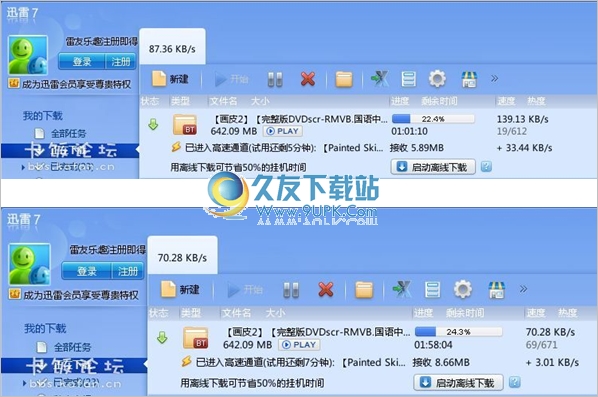
Task: Pause tasks using top toolbar pause icon
Action: tap(275, 79)
